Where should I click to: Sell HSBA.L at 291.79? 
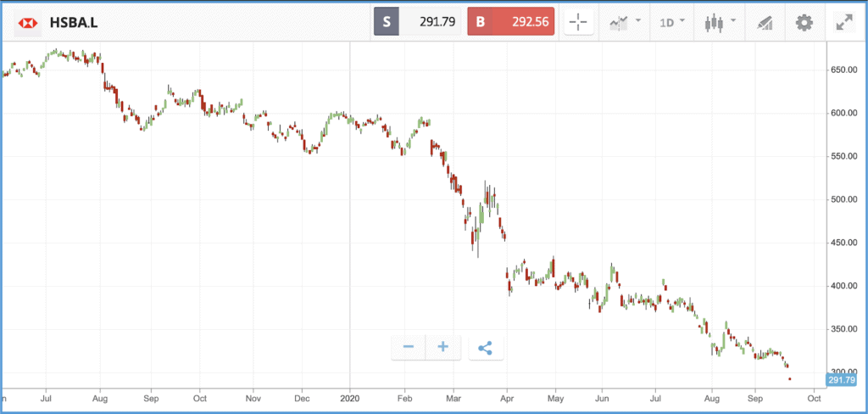coord(417,22)
